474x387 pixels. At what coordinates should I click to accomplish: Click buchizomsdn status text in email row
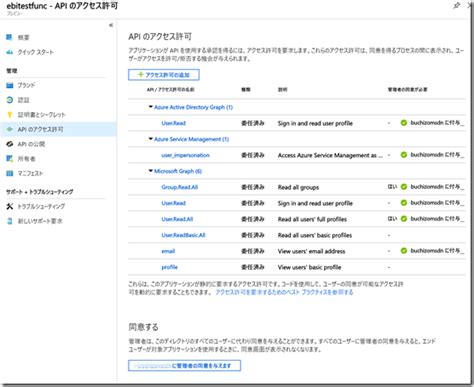(x=437, y=251)
